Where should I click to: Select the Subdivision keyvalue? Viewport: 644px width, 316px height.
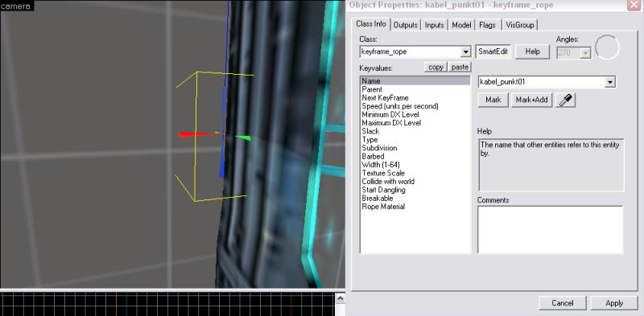coord(415,148)
